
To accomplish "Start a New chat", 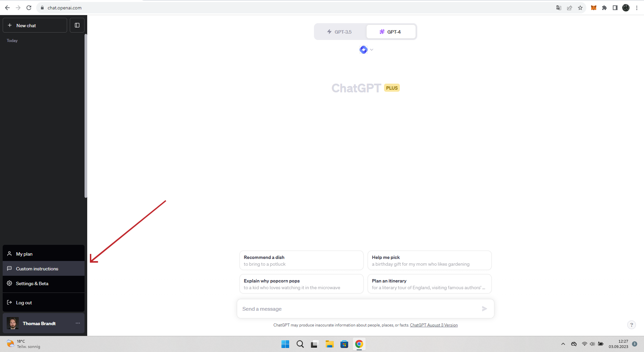I will click(35, 25).
